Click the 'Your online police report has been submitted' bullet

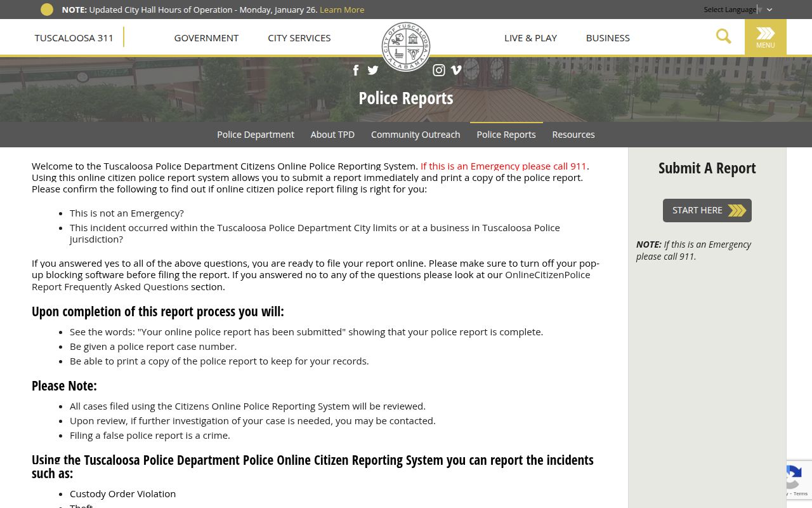coord(306,332)
